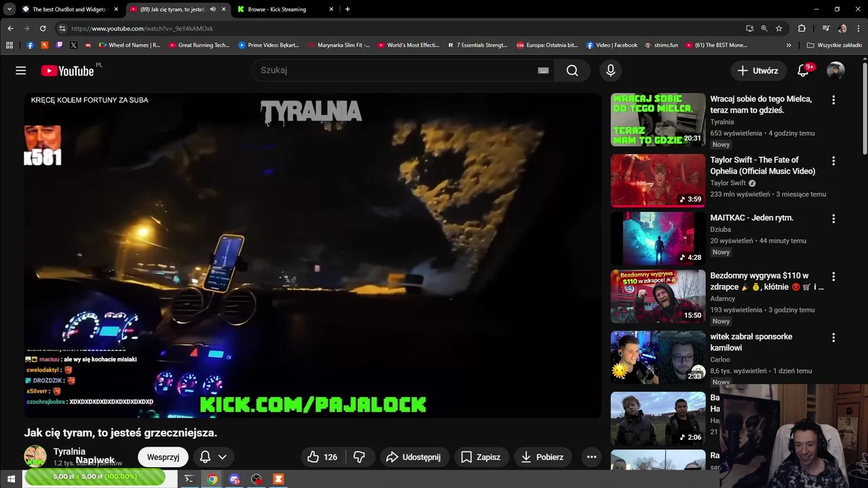This screenshot has height=488, width=868.
Task: Open terminal app in the taskbar
Action: [189, 479]
